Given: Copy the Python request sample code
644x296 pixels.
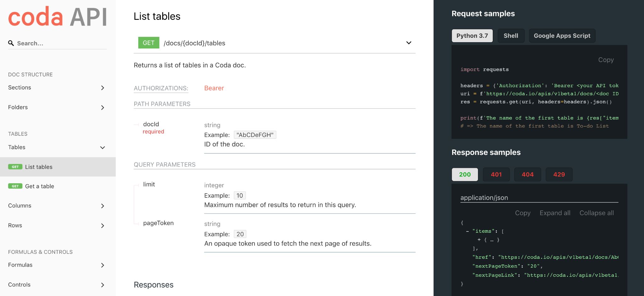Looking at the screenshot, I should point(606,60).
